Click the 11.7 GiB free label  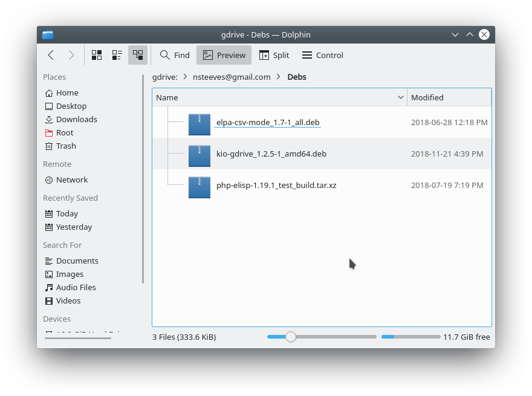[x=467, y=337]
